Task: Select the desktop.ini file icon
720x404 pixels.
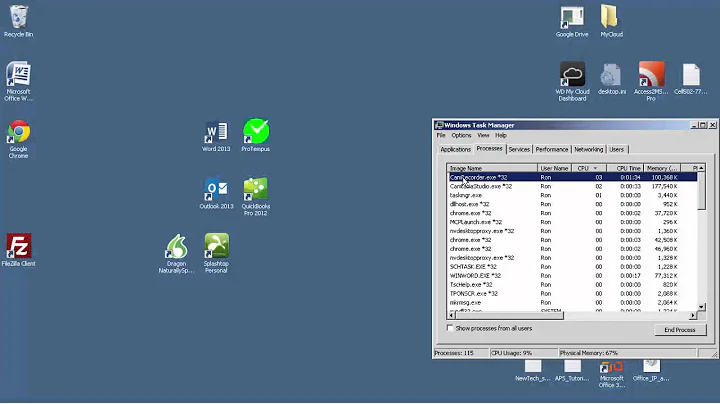Action: point(612,79)
